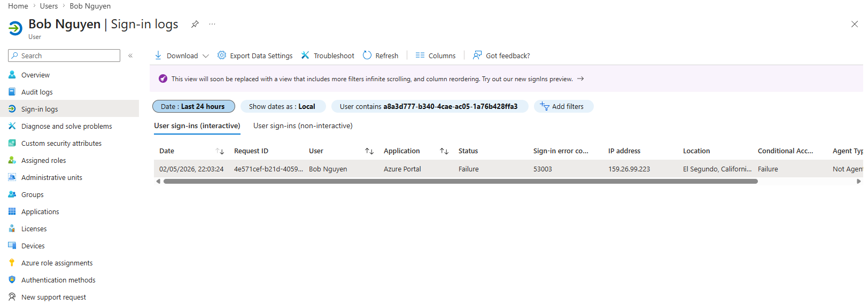Viewport: 868px width, 306px height.
Task: Click Sign-in error code column header
Action: click(561, 151)
